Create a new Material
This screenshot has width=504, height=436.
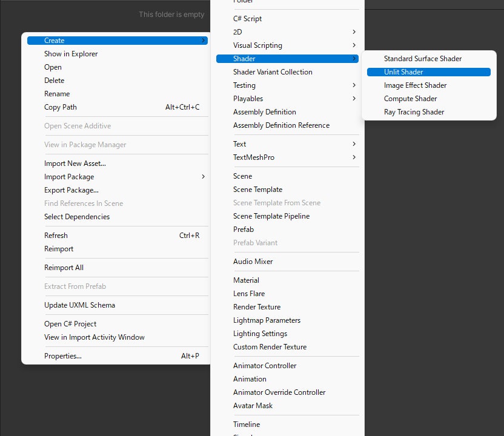point(287,280)
